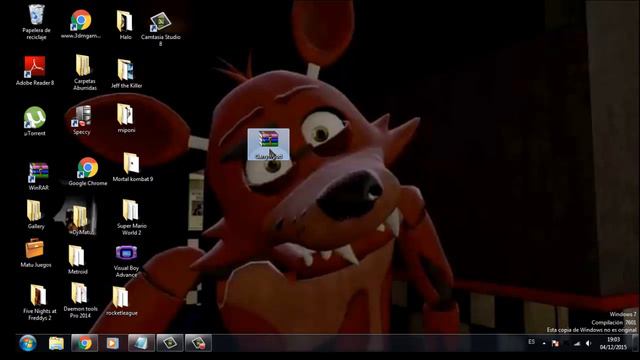The height and width of the screenshot is (360, 640).
Task: Select the Daemon tools Pro 2014 folder
Action: (x=80, y=300)
